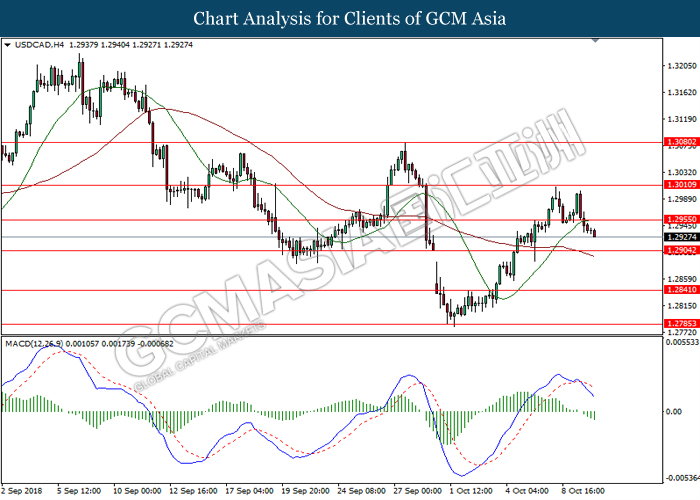Viewport: 700px width, 500px height.
Task: Click the 8 Oct 16:00 time label
Action: (x=583, y=491)
